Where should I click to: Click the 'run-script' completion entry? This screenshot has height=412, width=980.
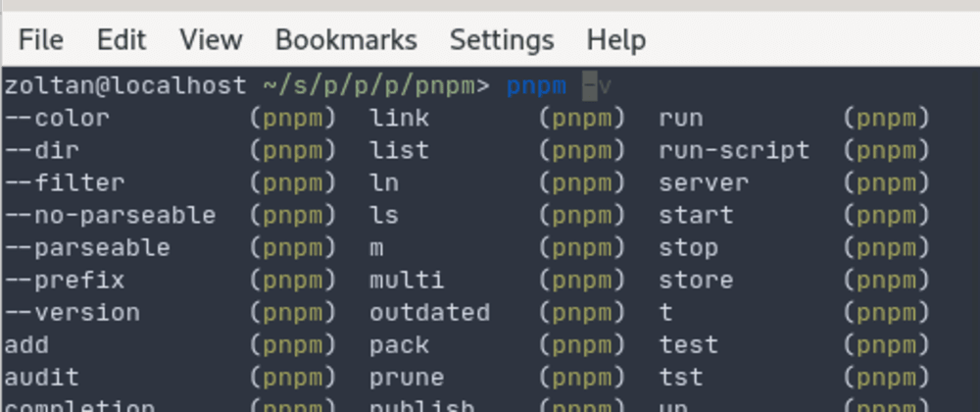[734, 152]
